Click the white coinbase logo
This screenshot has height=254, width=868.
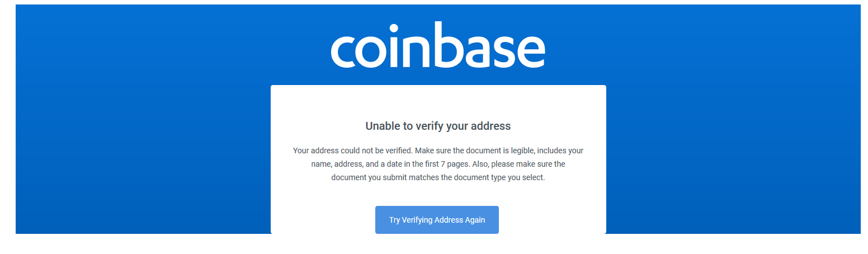coord(438,46)
